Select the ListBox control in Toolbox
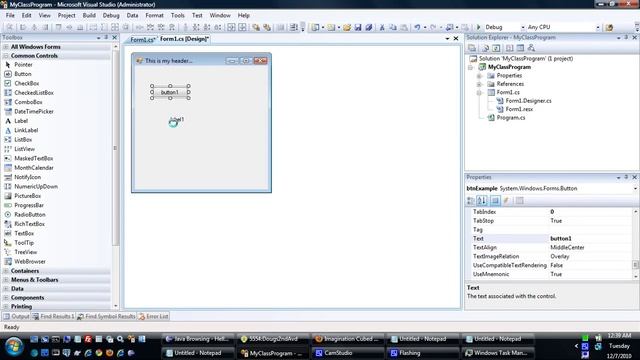Image resolution: width=640 pixels, height=360 pixels. click(x=23, y=140)
